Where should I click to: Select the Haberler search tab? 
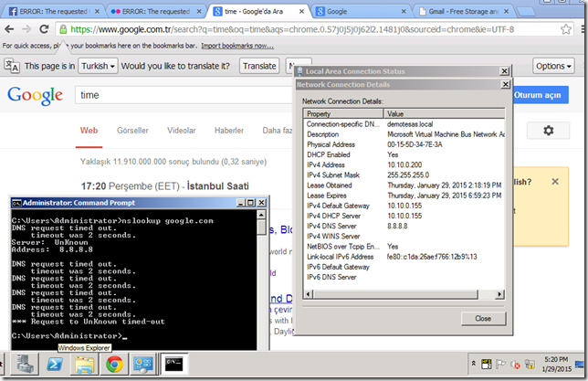click(x=229, y=131)
